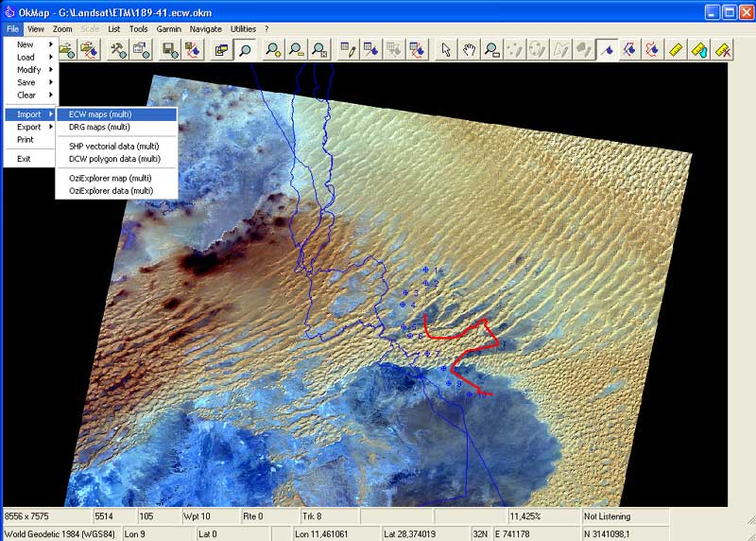The width and height of the screenshot is (756, 541).
Task: Select DRG maps (multi) import option
Action: coord(116,127)
